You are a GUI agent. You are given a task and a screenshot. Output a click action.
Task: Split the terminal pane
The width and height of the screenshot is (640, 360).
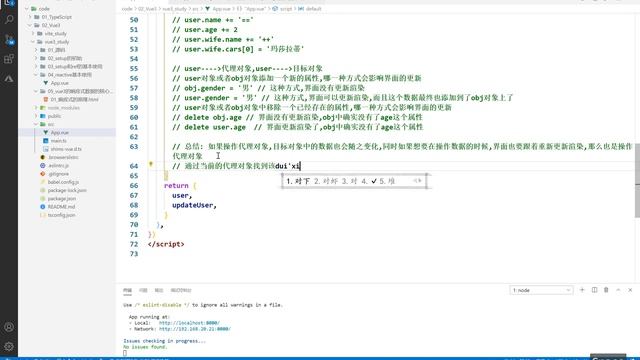point(594,290)
